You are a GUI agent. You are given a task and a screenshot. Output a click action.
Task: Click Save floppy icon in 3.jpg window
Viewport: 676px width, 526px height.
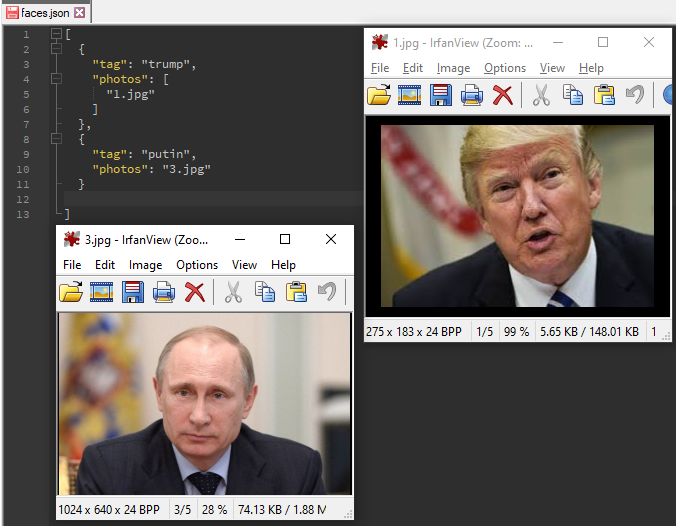click(x=133, y=292)
